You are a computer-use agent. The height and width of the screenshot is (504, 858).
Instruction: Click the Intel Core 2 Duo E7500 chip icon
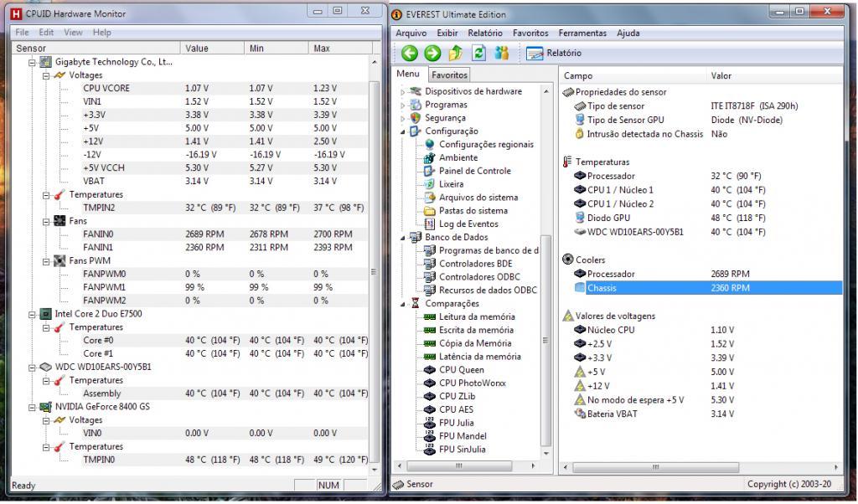[x=46, y=314]
